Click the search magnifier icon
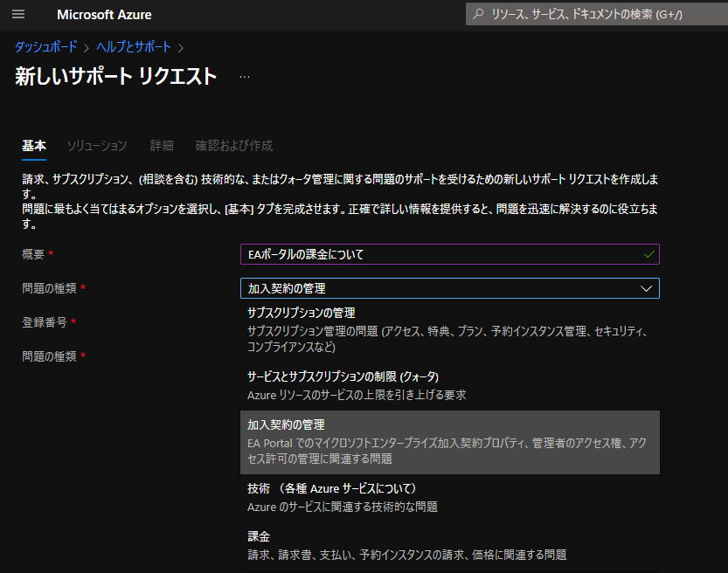Image resolution: width=728 pixels, height=573 pixels. pos(478,14)
